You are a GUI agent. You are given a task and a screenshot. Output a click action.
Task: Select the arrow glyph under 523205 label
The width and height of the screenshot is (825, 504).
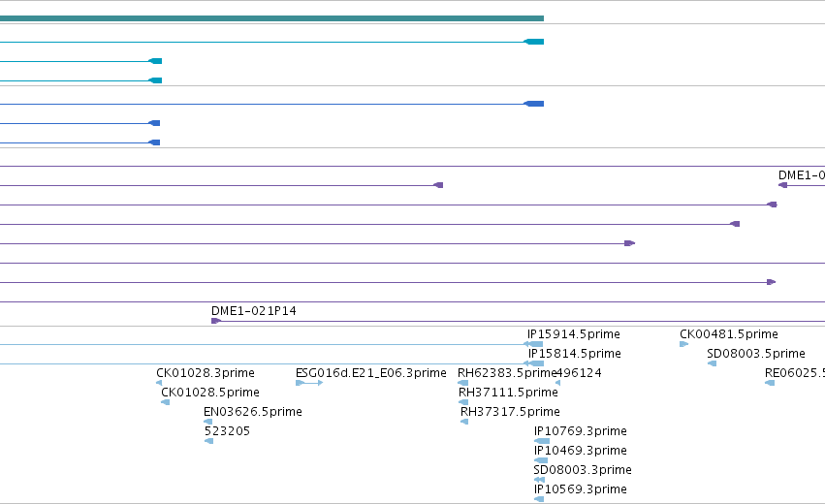208,441
